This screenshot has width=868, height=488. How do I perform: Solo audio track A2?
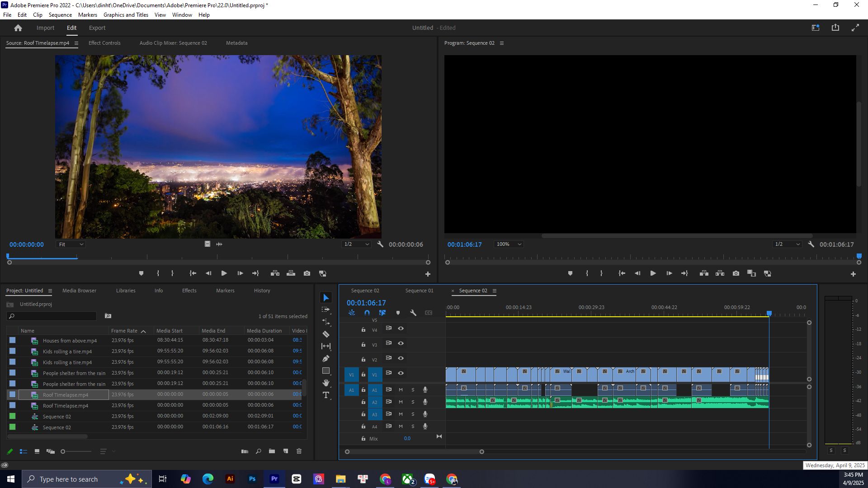point(413,402)
